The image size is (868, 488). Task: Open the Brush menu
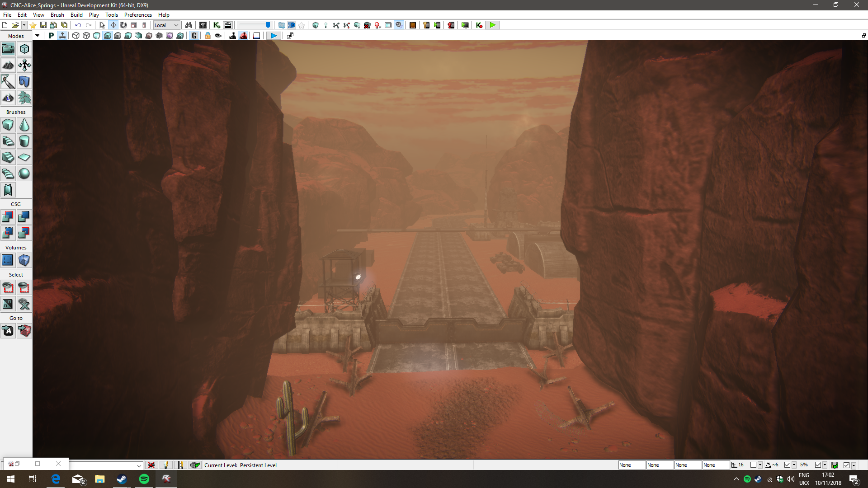coord(57,15)
